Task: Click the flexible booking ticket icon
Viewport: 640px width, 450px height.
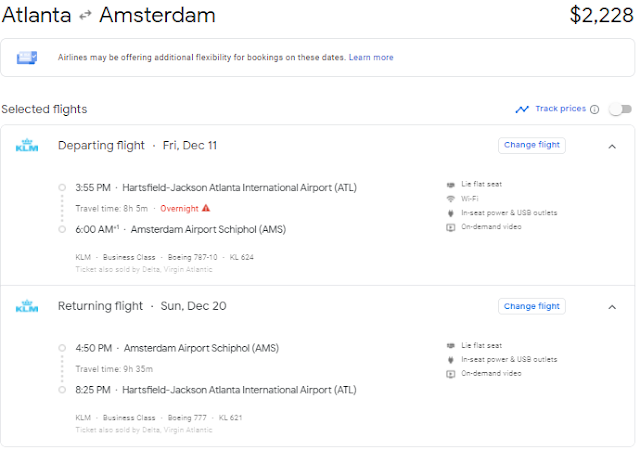Action: pyautogui.click(x=27, y=58)
